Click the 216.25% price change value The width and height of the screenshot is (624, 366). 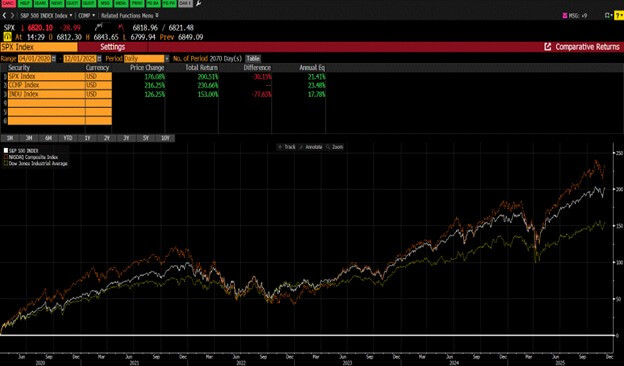[x=154, y=85]
